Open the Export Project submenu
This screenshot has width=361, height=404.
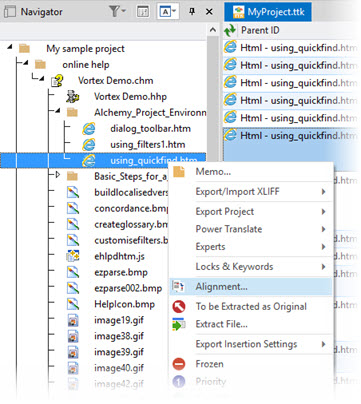(x=251, y=212)
